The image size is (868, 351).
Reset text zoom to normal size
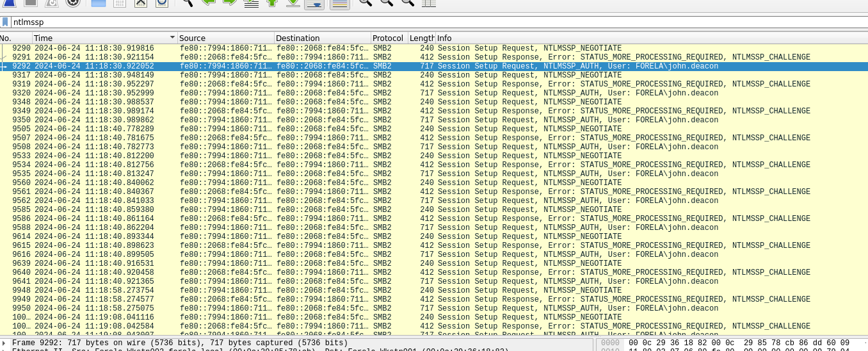(x=408, y=3)
